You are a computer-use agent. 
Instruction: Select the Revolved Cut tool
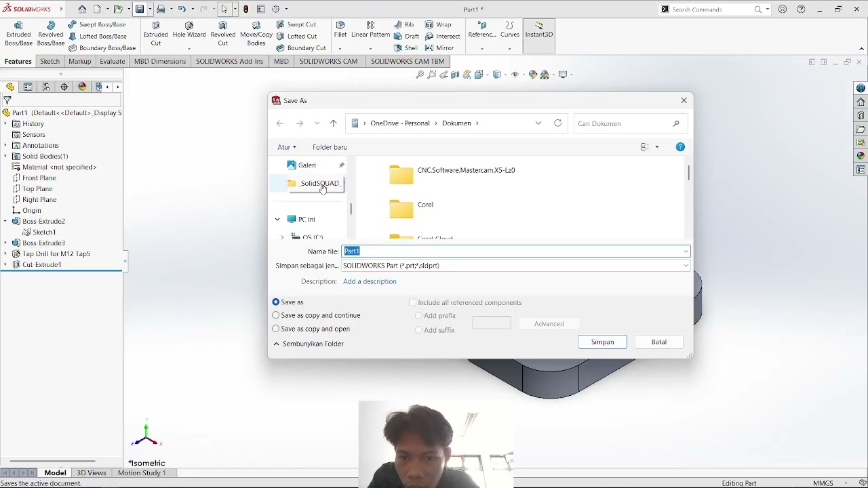[223, 34]
